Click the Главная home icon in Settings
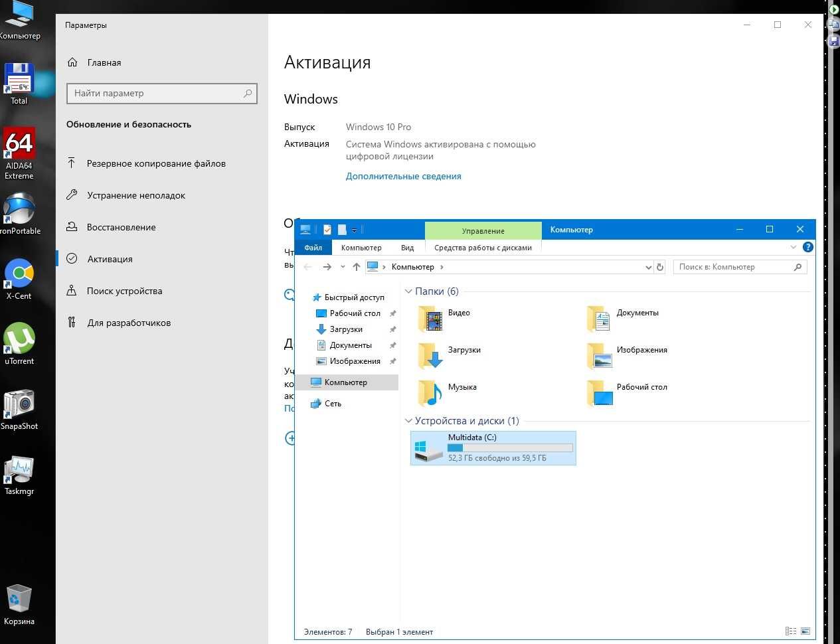Screen dimensions: 840x644 pos(73,62)
